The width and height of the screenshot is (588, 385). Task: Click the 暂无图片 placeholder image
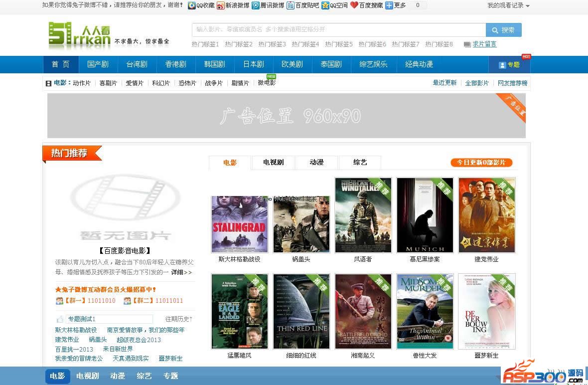(125, 207)
